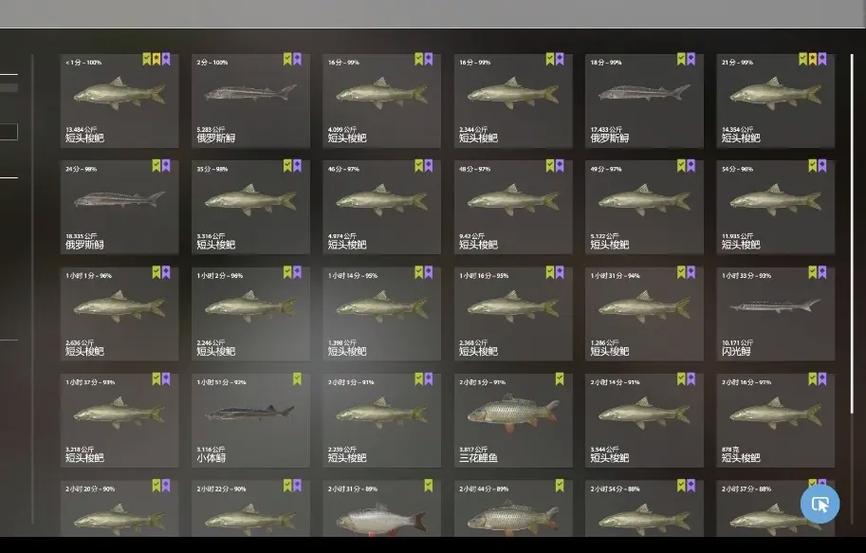Viewport: 866px width, 553px height.
Task: Select the 短头梭鲃 9.42公斤 card
Action: click(x=513, y=207)
